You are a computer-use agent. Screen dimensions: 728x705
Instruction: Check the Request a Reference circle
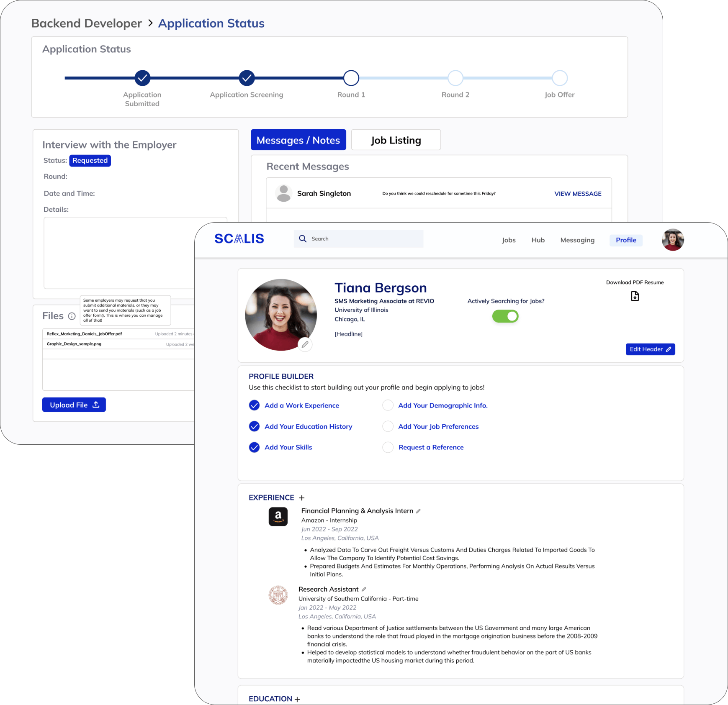pos(388,447)
